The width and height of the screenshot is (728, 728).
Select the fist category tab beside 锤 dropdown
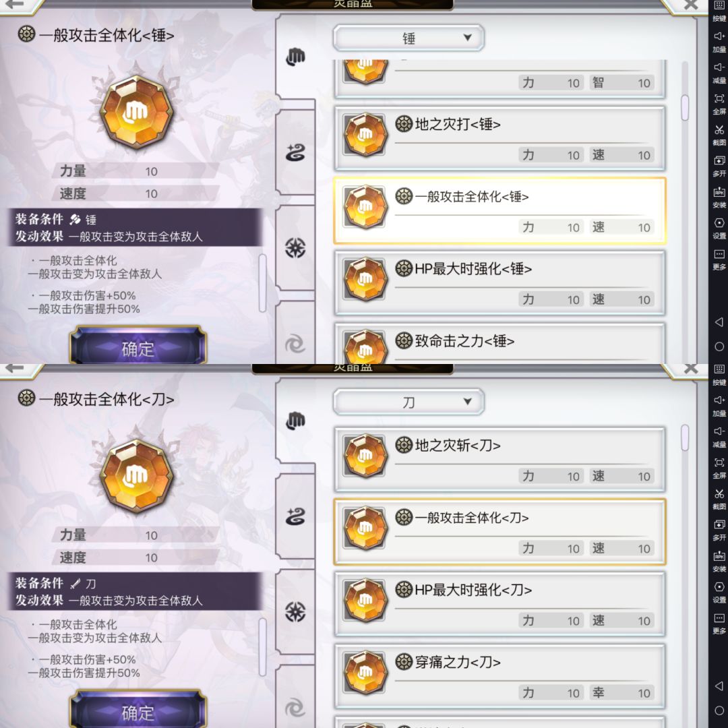(x=295, y=57)
